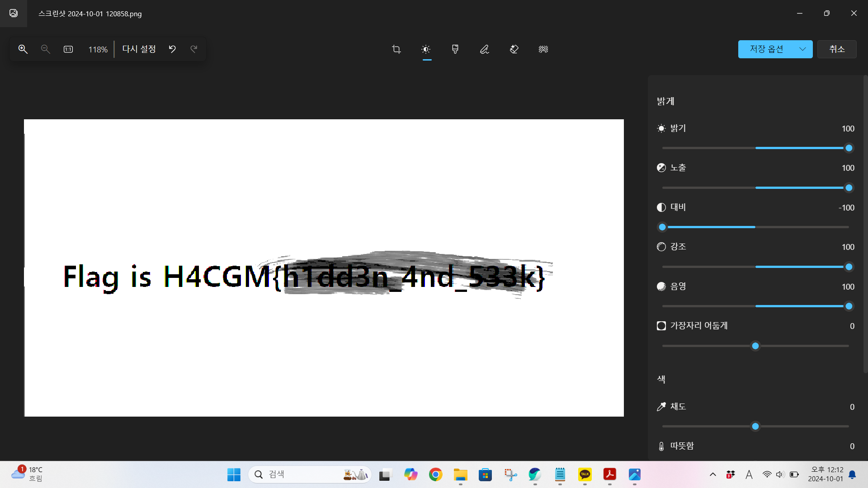The height and width of the screenshot is (488, 868).
Task: Click the 취소 cancel button
Action: [x=837, y=49]
